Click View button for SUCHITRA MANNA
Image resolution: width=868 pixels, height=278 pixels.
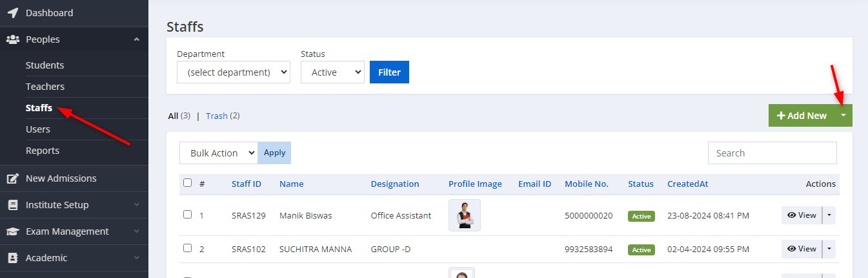pyautogui.click(x=802, y=249)
